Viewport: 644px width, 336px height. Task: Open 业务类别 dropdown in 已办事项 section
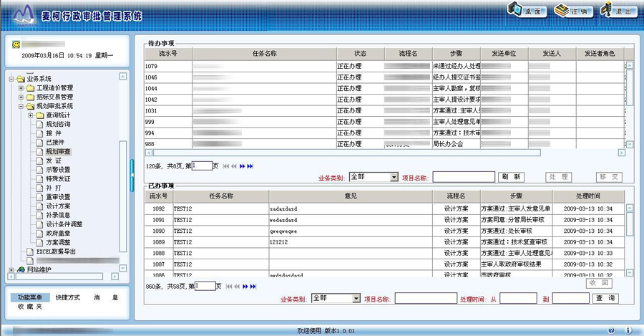coord(356,299)
